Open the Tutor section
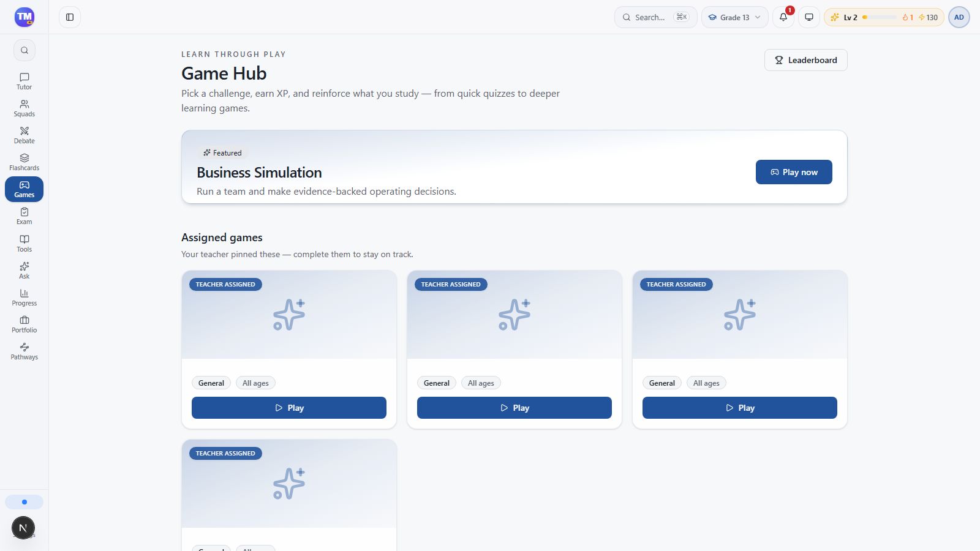This screenshot has height=551, width=980. pyautogui.click(x=24, y=81)
